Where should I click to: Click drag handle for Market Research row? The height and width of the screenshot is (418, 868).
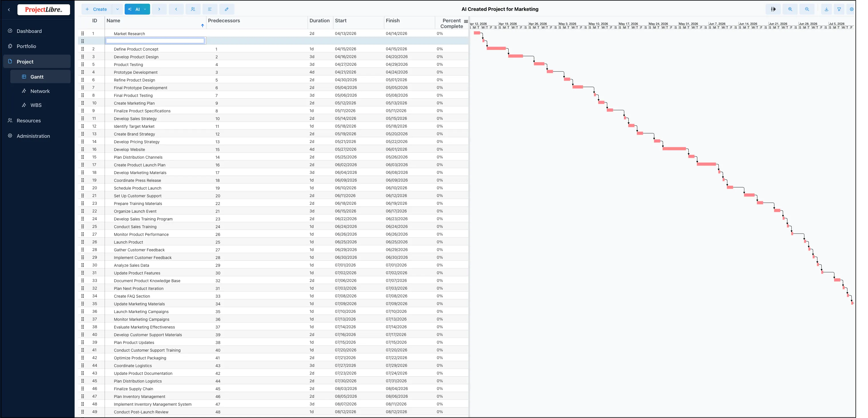pyautogui.click(x=83, y=33)
